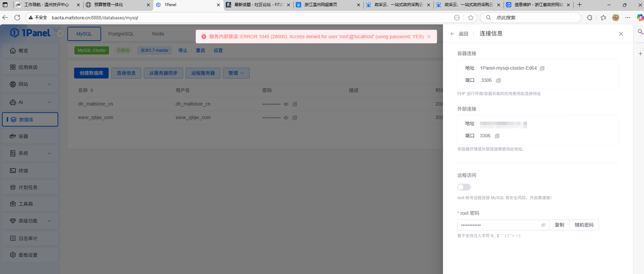Image resolution: width=644 pixels, height=274 pixels.
Task: Click the browser address bar URL
Action: pyautogui.click(x=95, y=18)
